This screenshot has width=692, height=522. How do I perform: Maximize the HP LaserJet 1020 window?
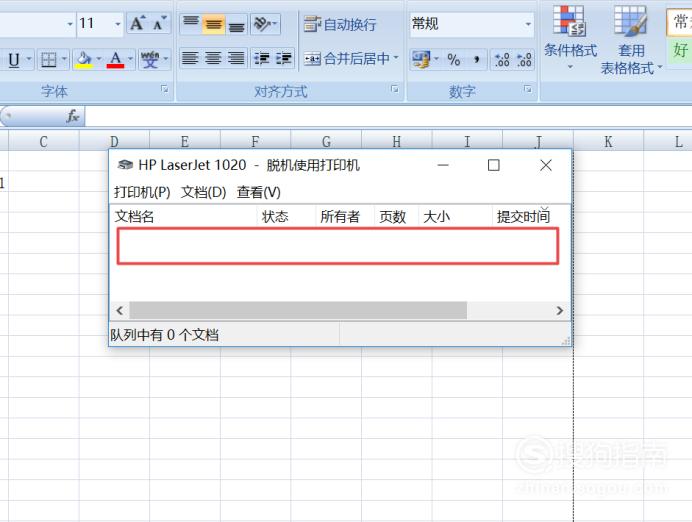(493, 165)
